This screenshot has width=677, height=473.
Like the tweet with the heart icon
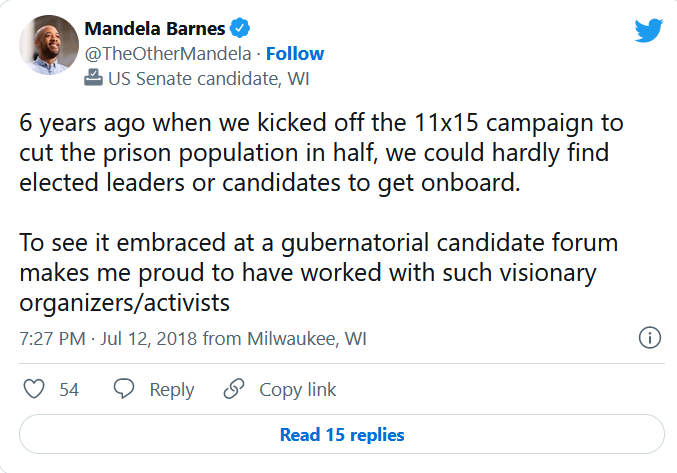tap(34, 389)
